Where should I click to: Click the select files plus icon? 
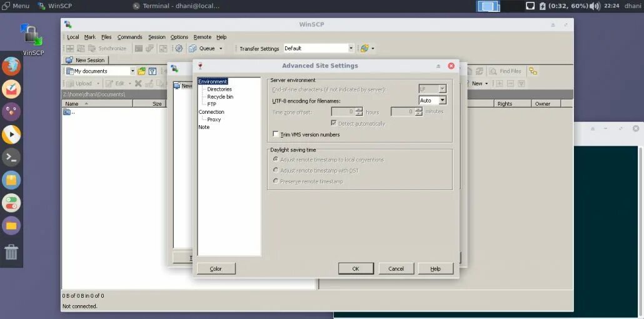(x=500, y=83)
